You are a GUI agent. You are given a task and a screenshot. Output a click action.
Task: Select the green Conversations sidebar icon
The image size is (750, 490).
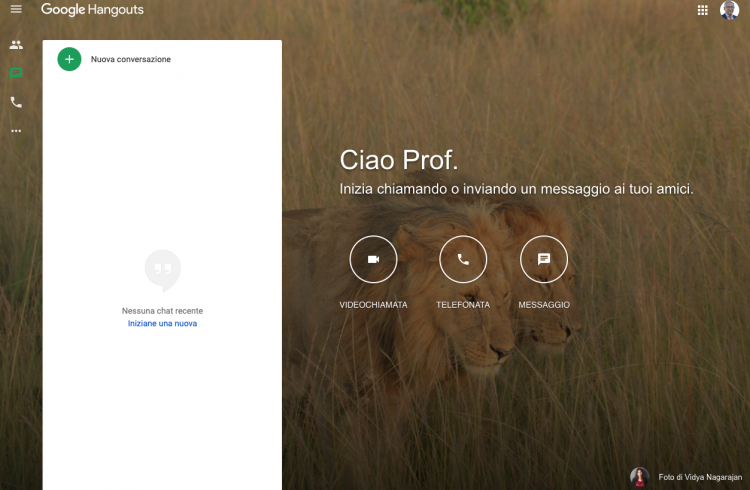[x=16, y=73]
